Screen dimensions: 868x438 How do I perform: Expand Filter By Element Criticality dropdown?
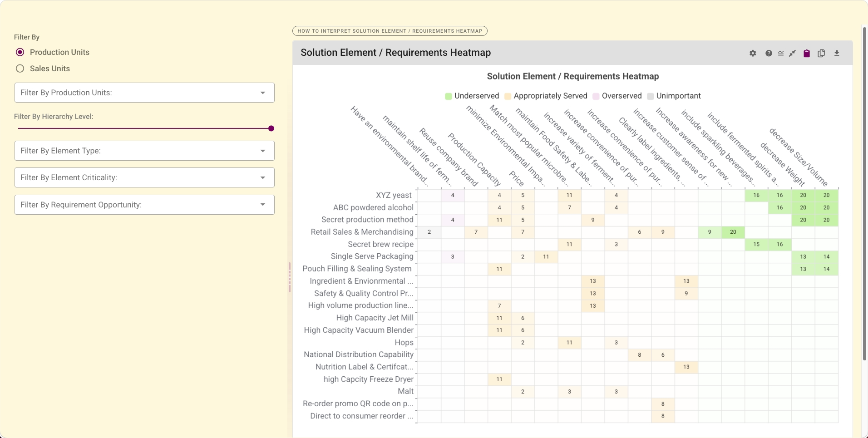[144, 177]
